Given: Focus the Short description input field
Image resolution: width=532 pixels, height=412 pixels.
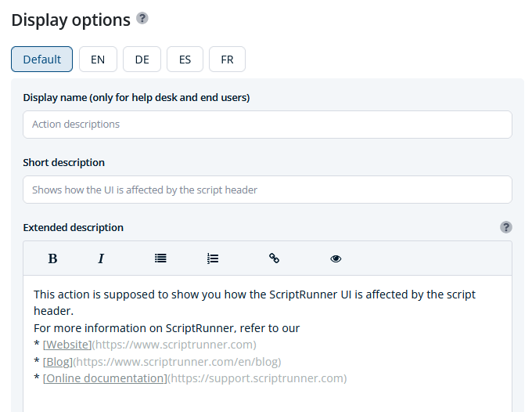Looking at the screenshot, I should pyautogui.click(x=268, y=190).
